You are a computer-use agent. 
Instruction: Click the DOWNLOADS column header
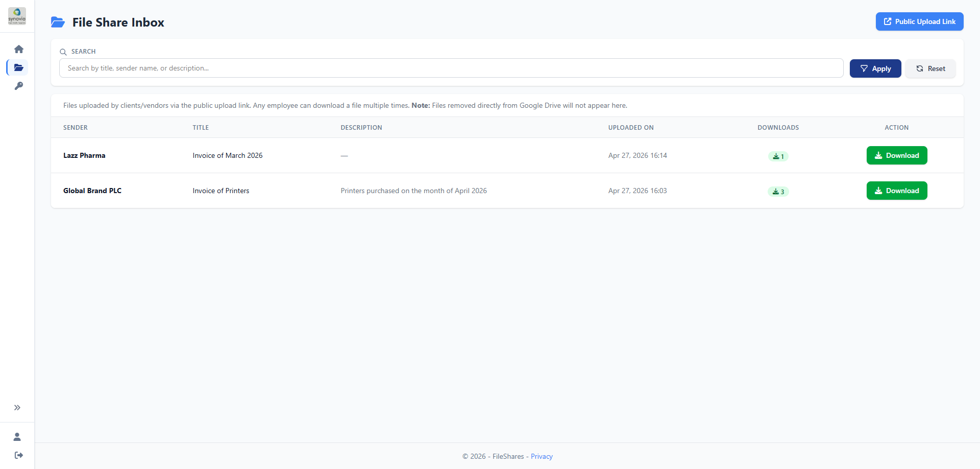(x=778, y=128)
